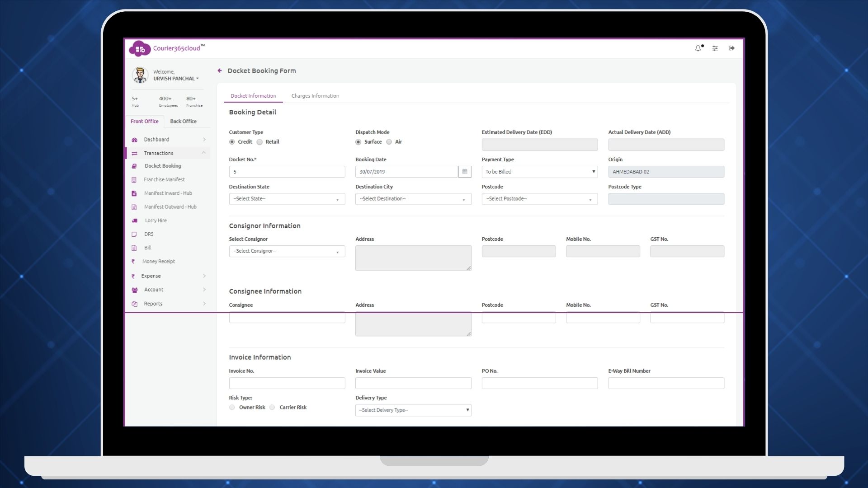
Task: Open Money Receipt page
Action: (x=159, y=261)
